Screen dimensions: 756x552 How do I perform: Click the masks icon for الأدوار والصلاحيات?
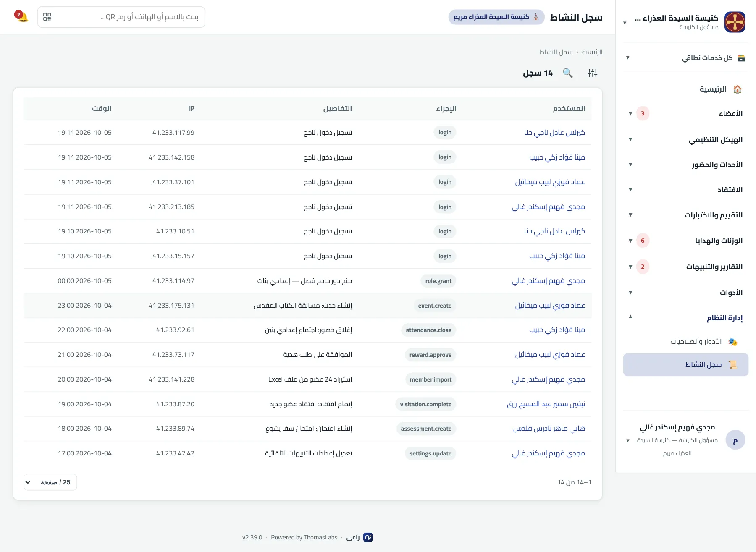tap(733, 342)
